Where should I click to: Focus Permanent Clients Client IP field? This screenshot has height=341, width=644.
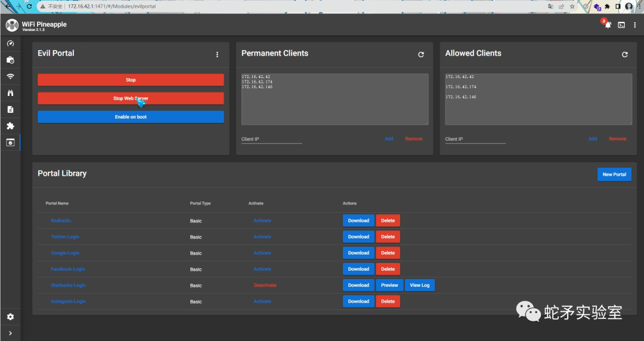click(271, 139)
